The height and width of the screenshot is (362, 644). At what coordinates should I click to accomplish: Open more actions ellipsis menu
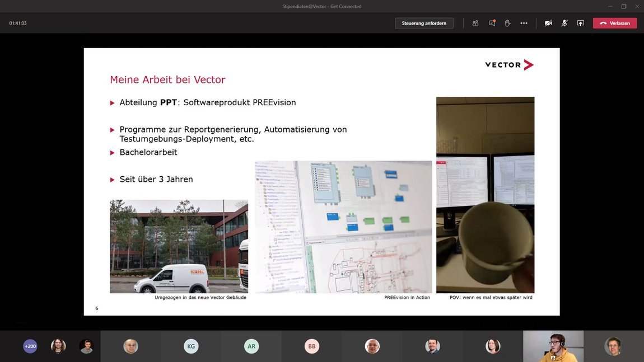tap(524, 23)
